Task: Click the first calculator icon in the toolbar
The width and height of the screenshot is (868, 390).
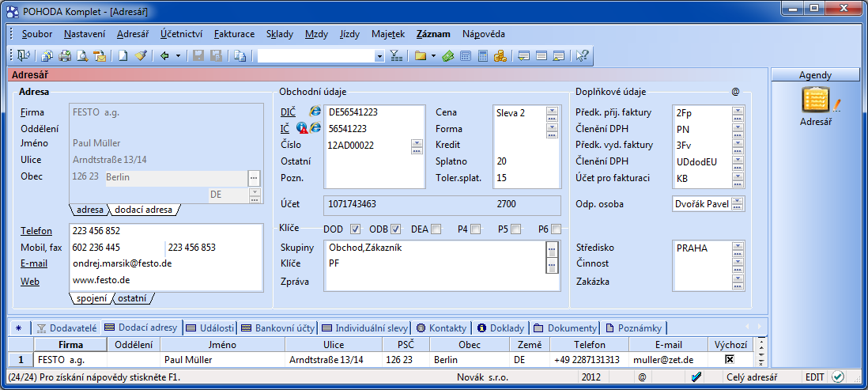Action: point(466,55)
